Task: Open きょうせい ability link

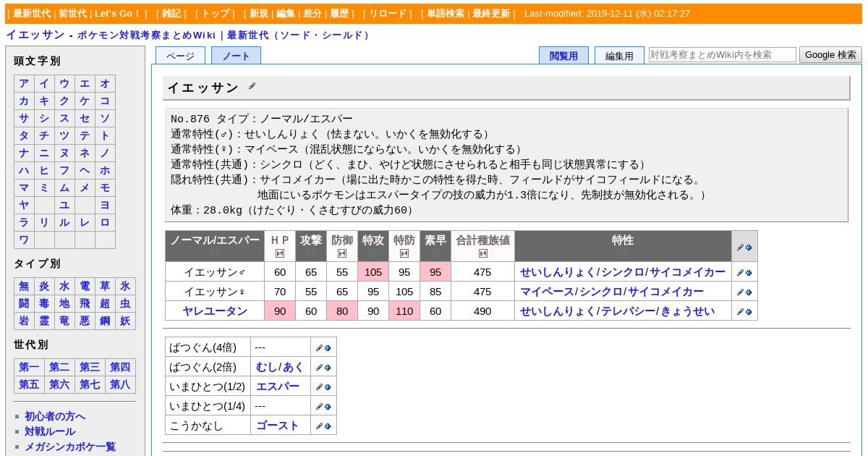Action: coord(688,311)
